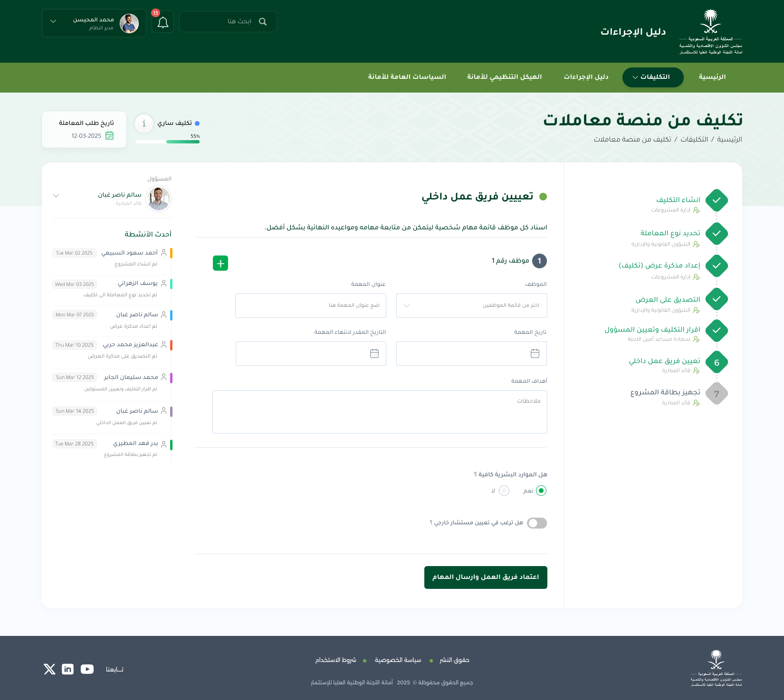Click user icon beside عبدالعزيز محمد حربي
Viewport: 784px width, 700px height.
click(x=164, y=344)
